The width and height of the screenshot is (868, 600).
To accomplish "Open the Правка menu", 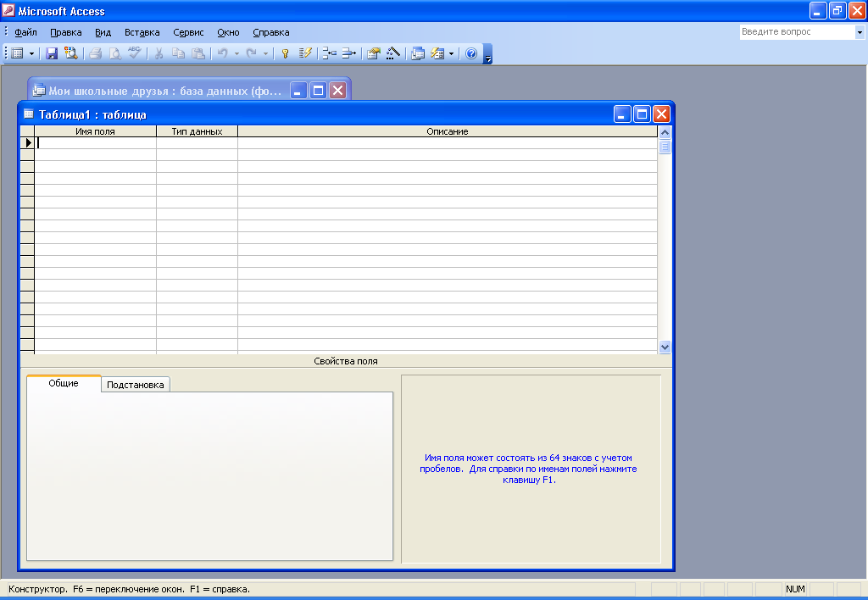I will coord(66,32).
